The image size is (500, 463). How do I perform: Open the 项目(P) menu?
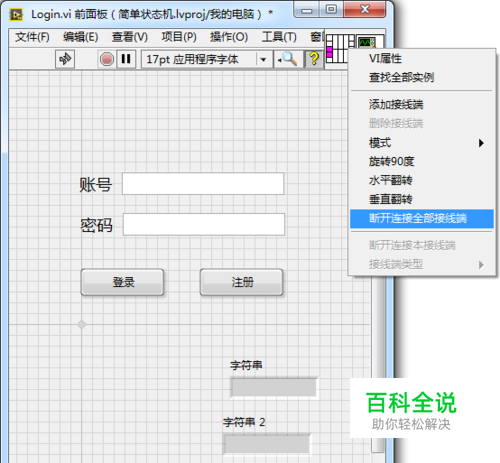(179, 37)
